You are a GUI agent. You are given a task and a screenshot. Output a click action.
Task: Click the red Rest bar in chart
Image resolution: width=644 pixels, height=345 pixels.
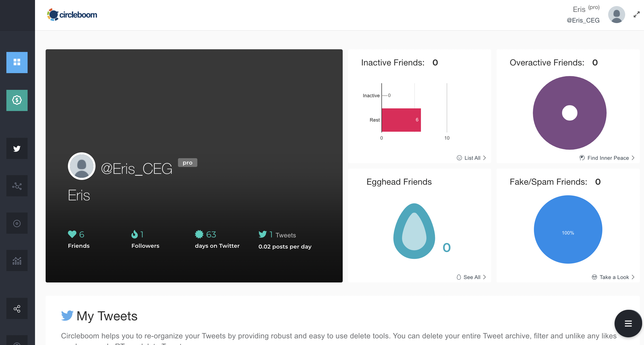[x=401, y=120]
